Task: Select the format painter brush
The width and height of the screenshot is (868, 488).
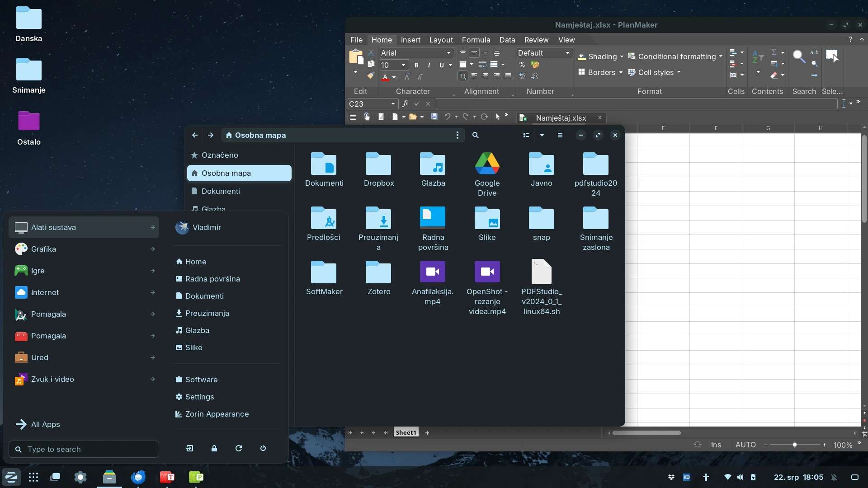Action: pyautogui.click(x=371, y=75)
